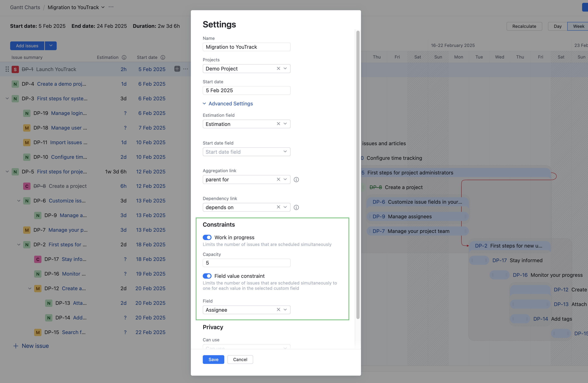Image resolution: width=588 pixels, height=383 pixels.
Task: Grab the drag handle beside DP-1
Action: [7, 69]
